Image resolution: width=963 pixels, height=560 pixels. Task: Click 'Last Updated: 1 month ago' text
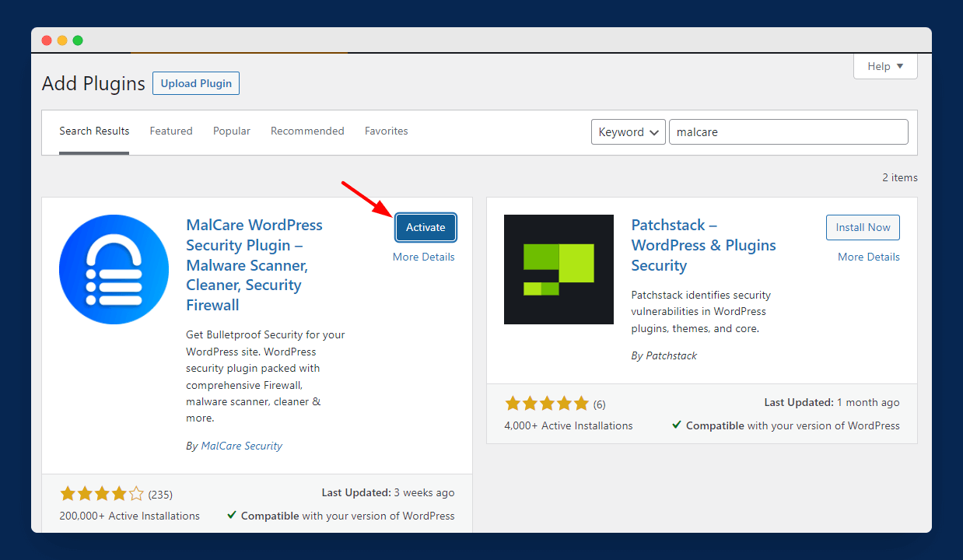pyautogui.click(x=832, y=402)
